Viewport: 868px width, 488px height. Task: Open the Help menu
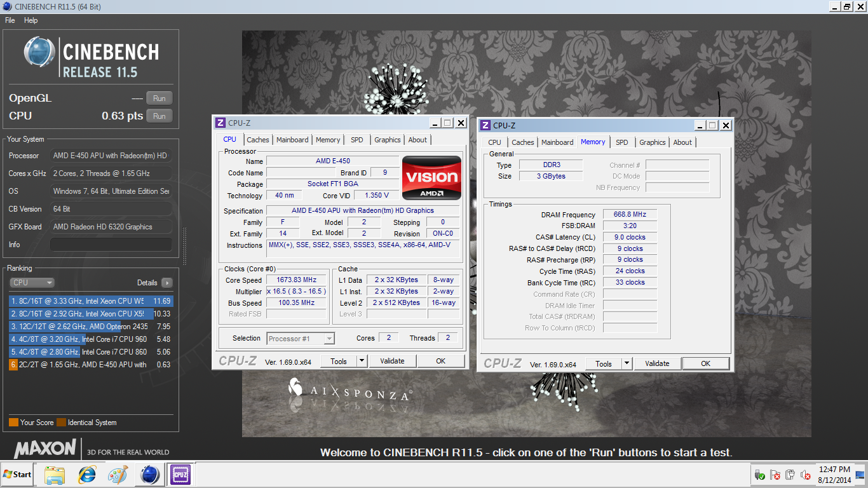click(31, 20)
